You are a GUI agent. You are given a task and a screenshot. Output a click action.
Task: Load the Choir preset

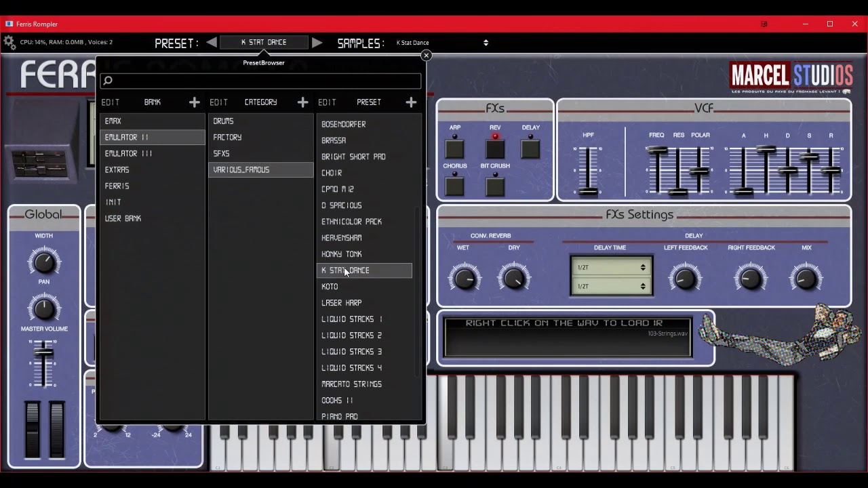[365, 173]
